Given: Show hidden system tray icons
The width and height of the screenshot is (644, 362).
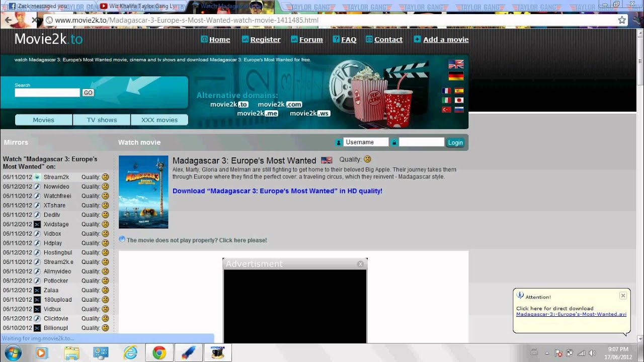Looking at the screenshot, I should point(547,353).
